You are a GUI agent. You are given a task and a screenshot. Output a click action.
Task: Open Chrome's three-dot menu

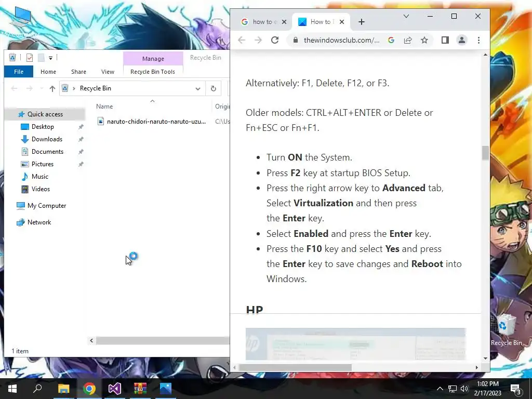478,40
